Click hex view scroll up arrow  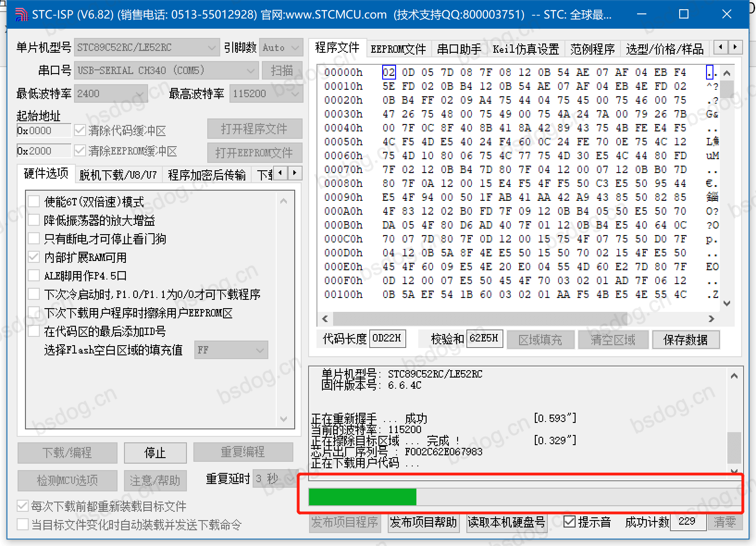click(727, 73)
